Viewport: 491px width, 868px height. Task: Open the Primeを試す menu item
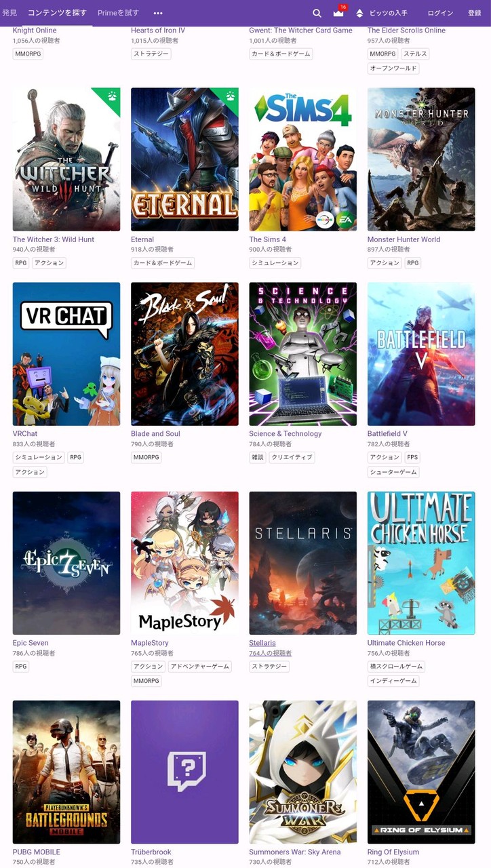click(118, 13)
